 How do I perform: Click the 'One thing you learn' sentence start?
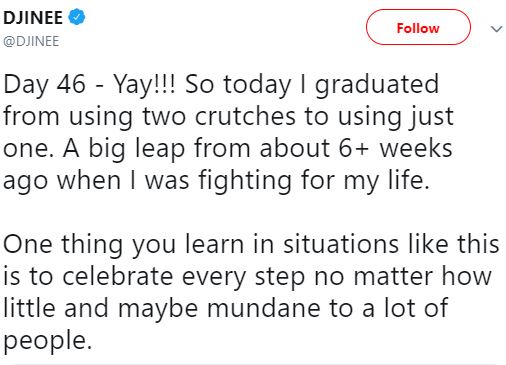(123, 245)
